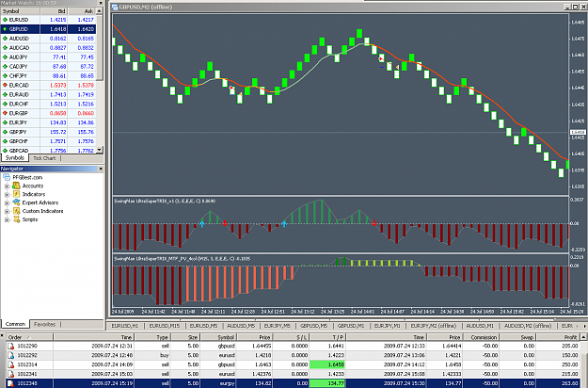
Task: Sort orders by Profit column header
Action: (x=558, y=337)
